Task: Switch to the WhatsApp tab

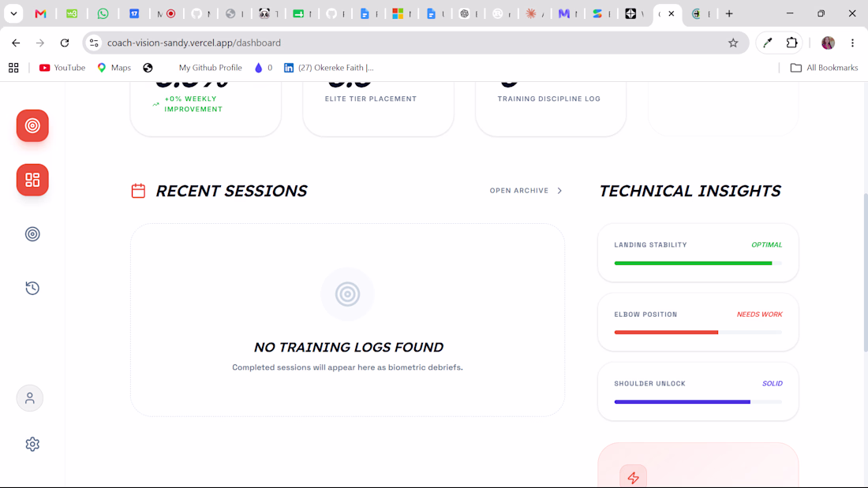Action: (103, 14)
